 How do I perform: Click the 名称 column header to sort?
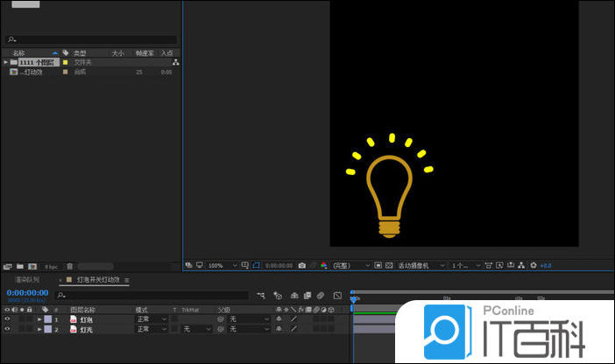click(x=19, y=53)
